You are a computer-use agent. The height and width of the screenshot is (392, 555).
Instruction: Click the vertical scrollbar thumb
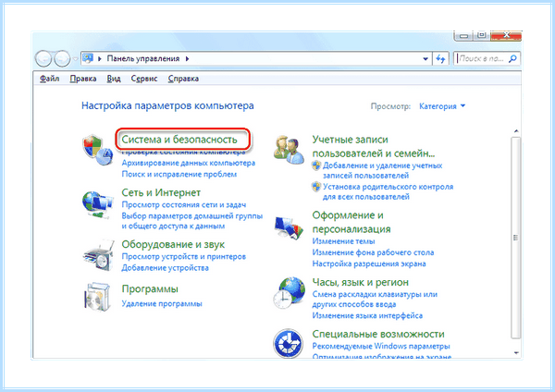click(516, 238)
